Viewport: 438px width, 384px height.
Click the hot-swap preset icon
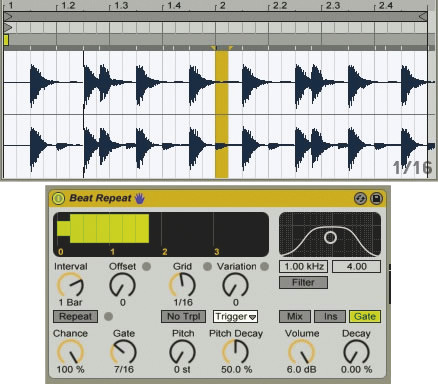[x=360, y=199]
